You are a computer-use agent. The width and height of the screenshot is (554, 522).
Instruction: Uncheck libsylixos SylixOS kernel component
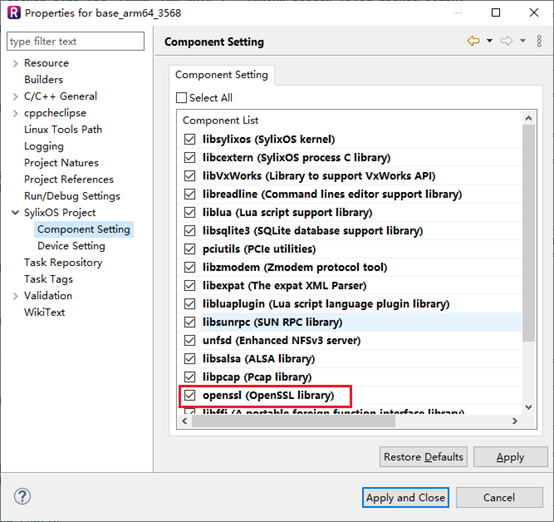coord(190,139)
